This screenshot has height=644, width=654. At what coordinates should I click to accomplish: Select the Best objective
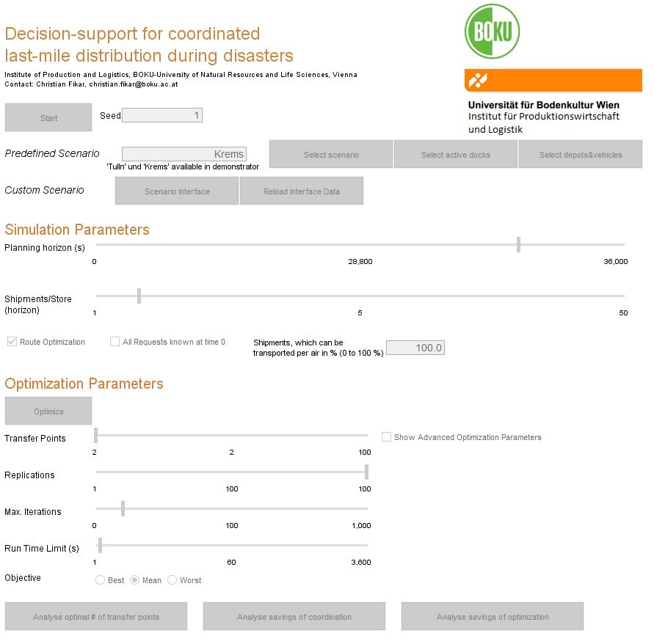[x=100, y=580]
